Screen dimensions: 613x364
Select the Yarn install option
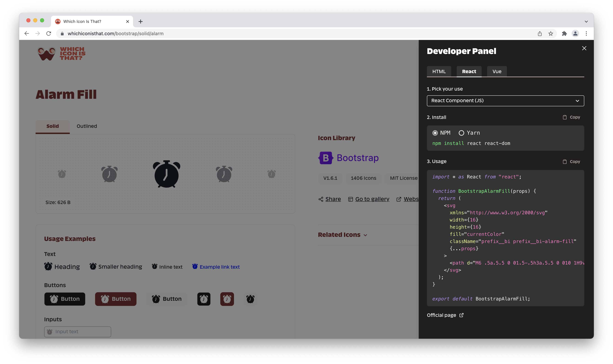tap(462, 133)
